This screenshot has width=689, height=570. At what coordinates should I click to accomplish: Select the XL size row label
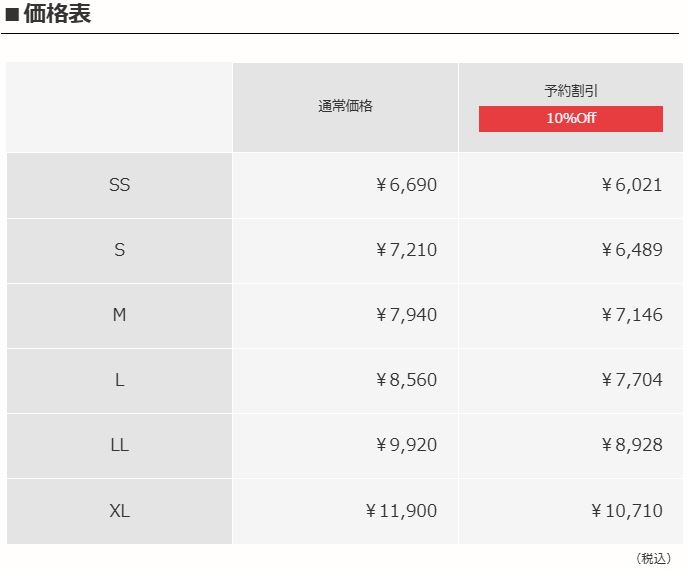click(x=120, y=511)
